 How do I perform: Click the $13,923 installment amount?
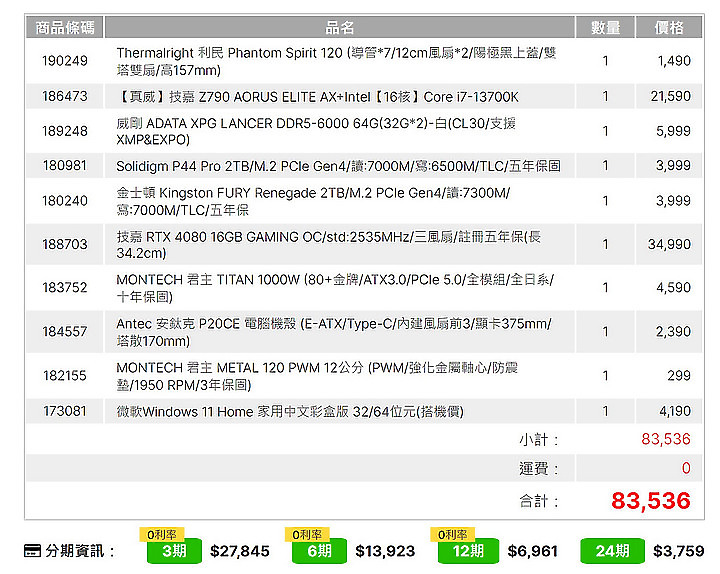[385, 551]
